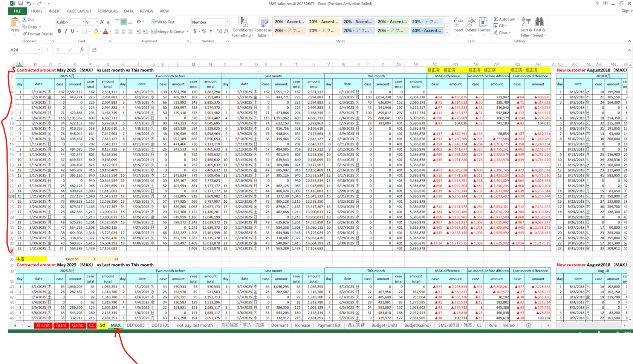Set middle vertical alignment
The image size is (633, 364).
pos(124,22)
